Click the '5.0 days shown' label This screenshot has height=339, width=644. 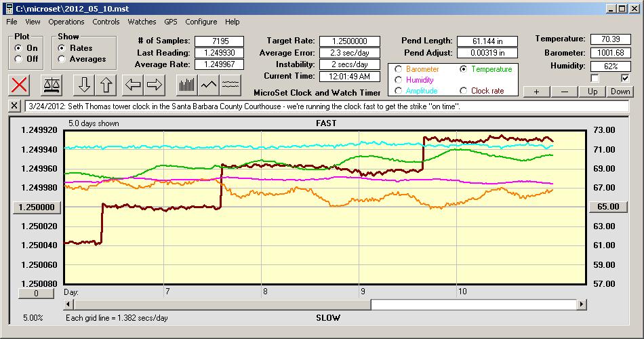94,123
